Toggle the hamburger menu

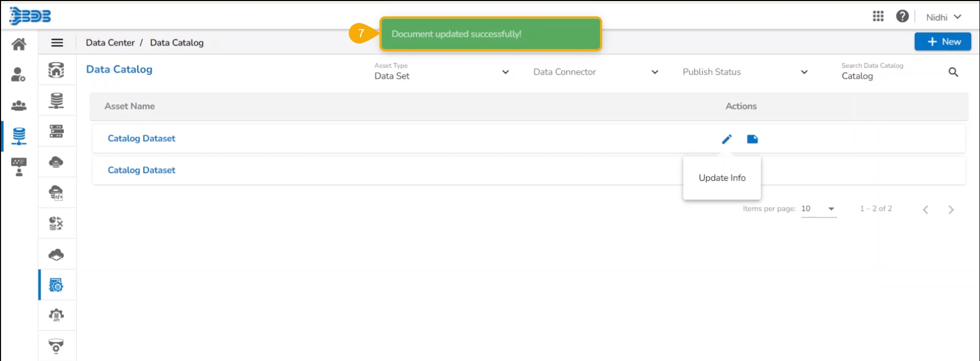pos(57,42)
